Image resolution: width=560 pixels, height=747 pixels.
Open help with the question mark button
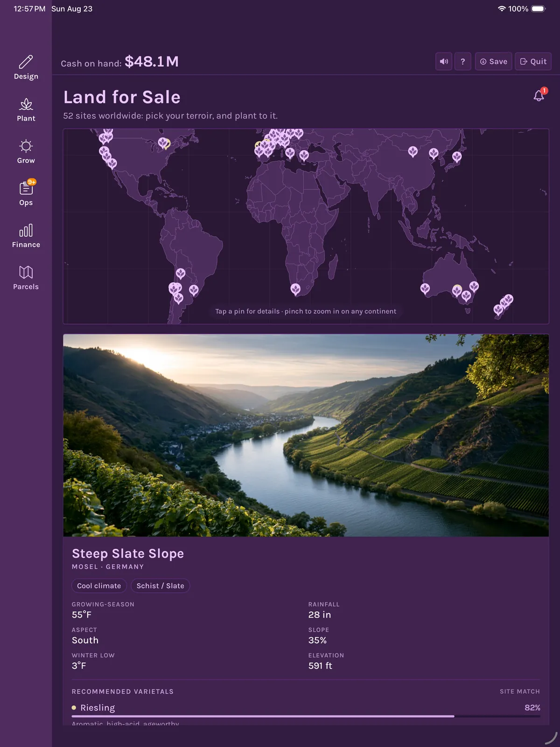(x=462, y=62)
